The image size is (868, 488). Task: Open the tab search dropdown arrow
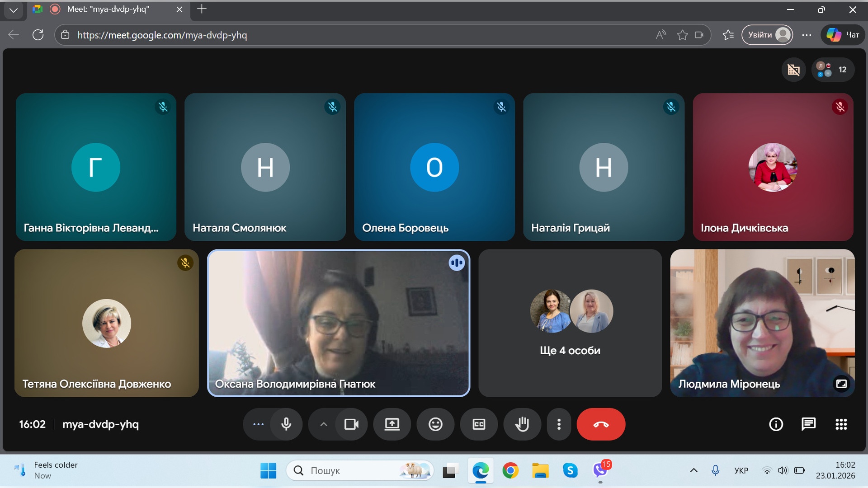(14, 9)
